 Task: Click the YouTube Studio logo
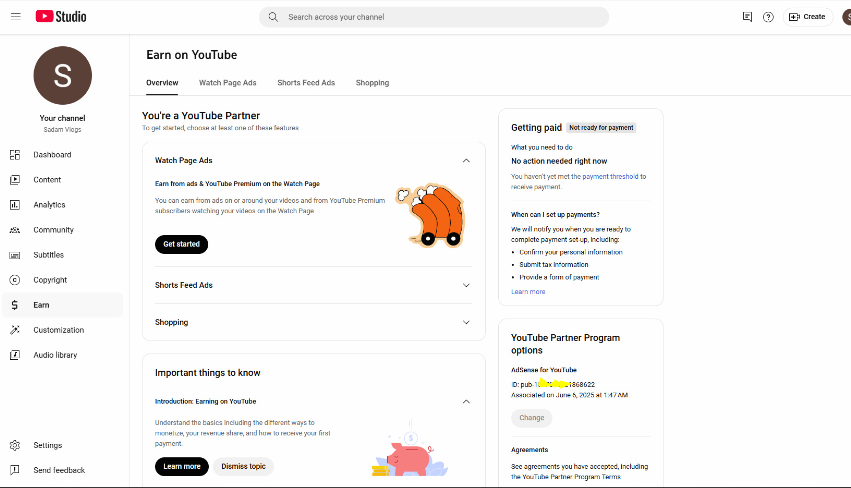[x=61, y=16]
